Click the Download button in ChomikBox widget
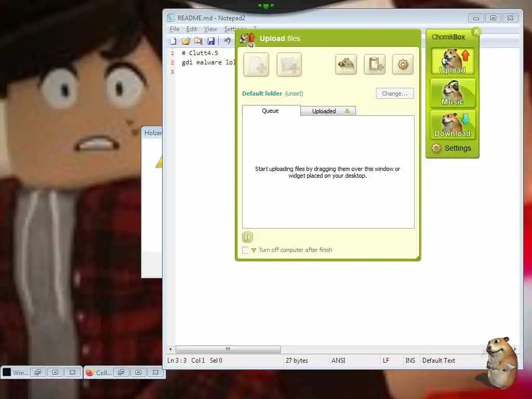The height and width of the screenshot is (399, 532). tap(453, 125)
